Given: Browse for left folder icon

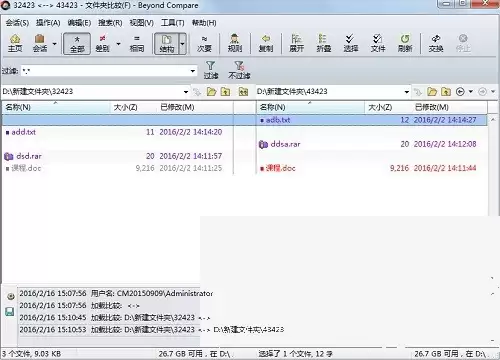Looking at the screenshot, I should click(x=211, y=92).
